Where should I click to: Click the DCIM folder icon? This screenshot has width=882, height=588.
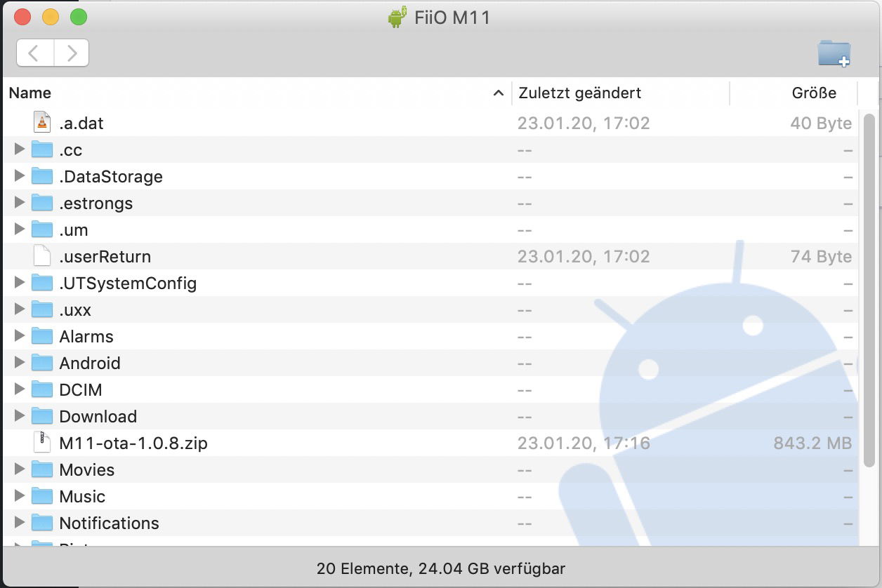(42, 389)
